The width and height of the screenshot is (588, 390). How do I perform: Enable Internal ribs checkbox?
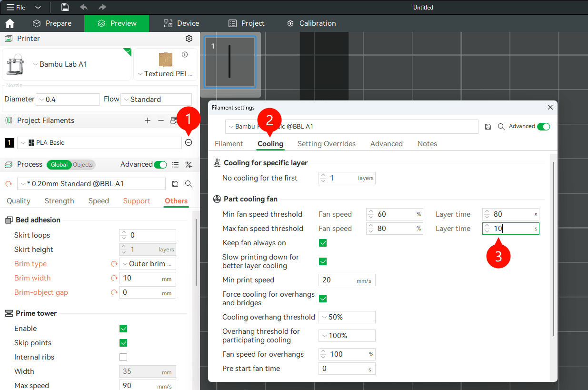click(123, 357)
